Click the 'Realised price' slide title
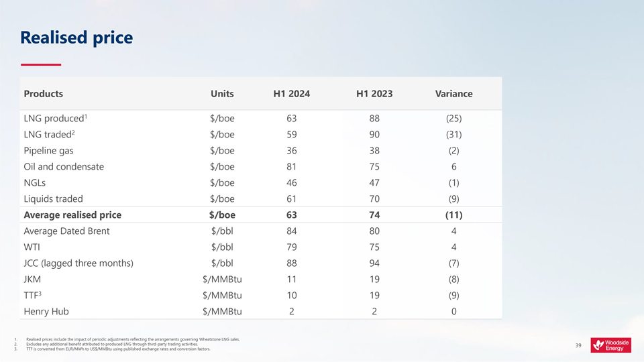Viewport: 644px width, 362px height. click(76, 38)
